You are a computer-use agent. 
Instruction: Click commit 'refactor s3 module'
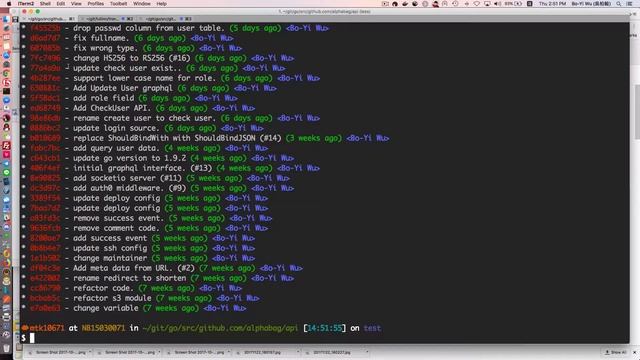click(112, 298)
